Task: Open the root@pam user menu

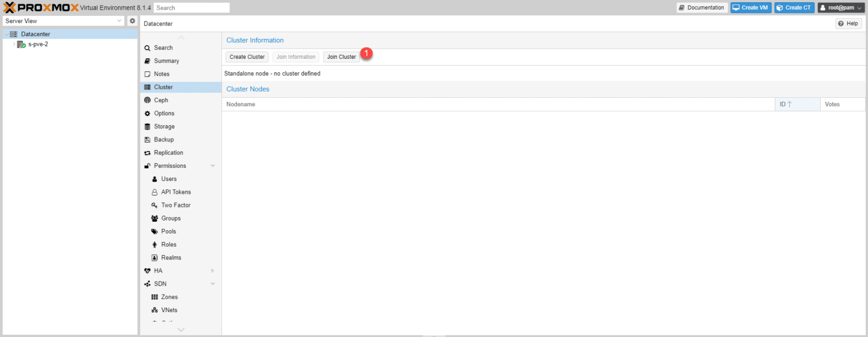Action: click(841, 8)
